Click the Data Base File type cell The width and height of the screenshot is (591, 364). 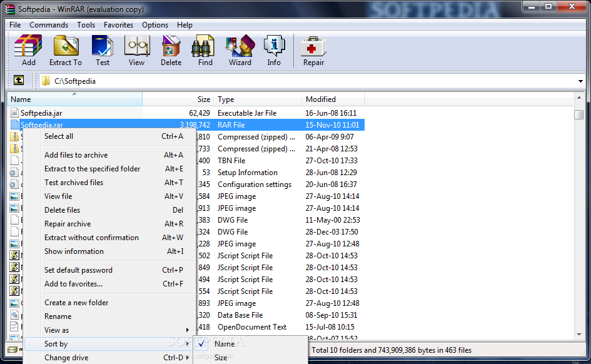point(240,315)
